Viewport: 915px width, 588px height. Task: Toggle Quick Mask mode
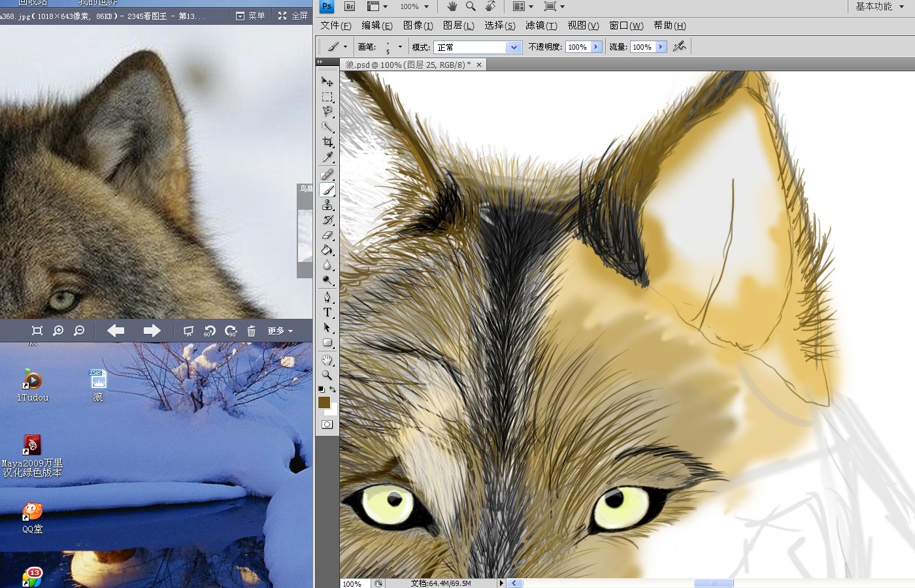[x=327, y=425]
